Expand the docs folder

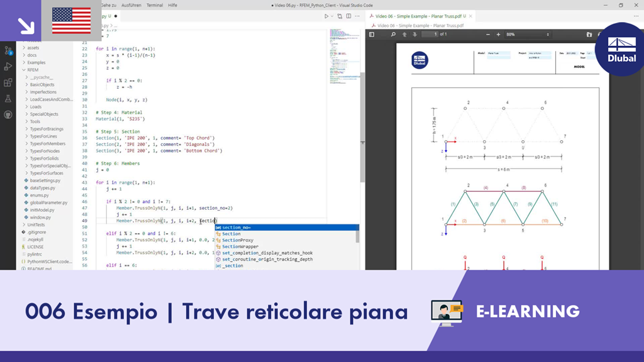(32, 55)
